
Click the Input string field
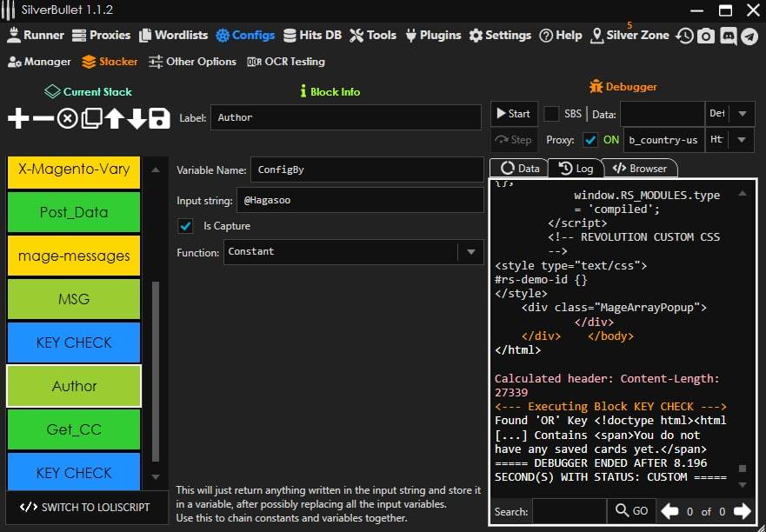coord(359,200)
